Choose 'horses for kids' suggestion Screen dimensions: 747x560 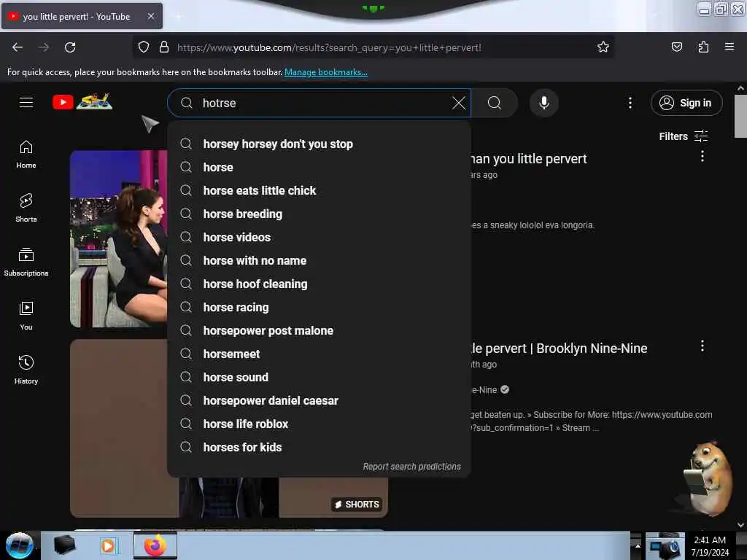[319, 447]
